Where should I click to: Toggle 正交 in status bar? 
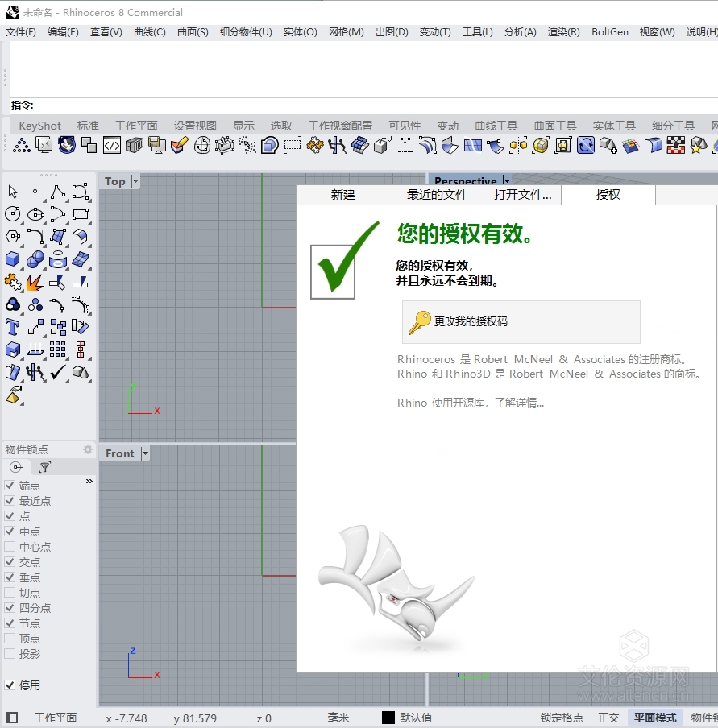click(x=608, y=718)
